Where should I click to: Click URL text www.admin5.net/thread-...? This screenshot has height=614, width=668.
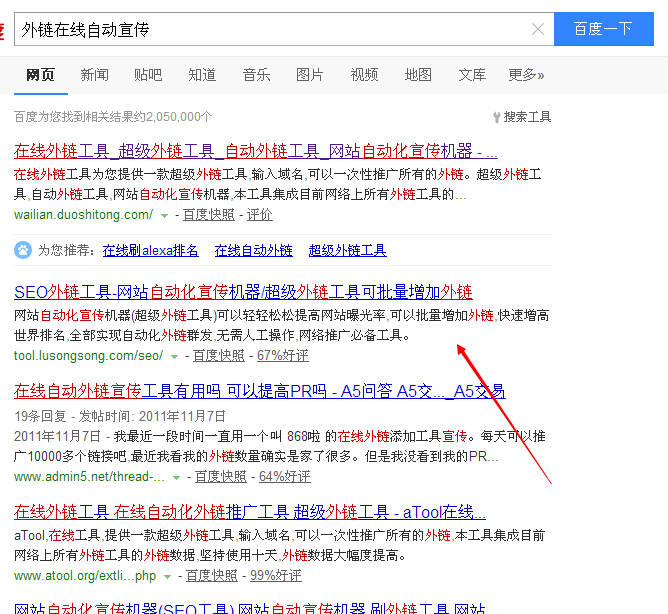(89, 476)
